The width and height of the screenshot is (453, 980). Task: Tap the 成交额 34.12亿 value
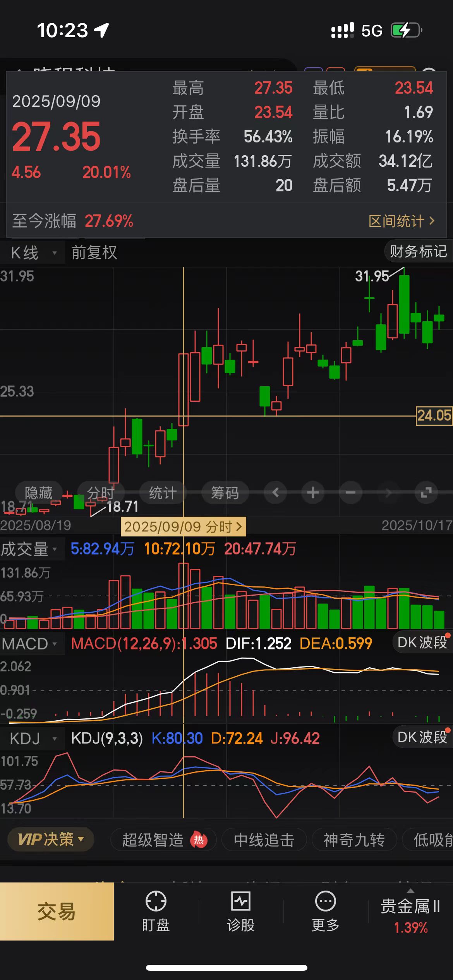[406, 161]
